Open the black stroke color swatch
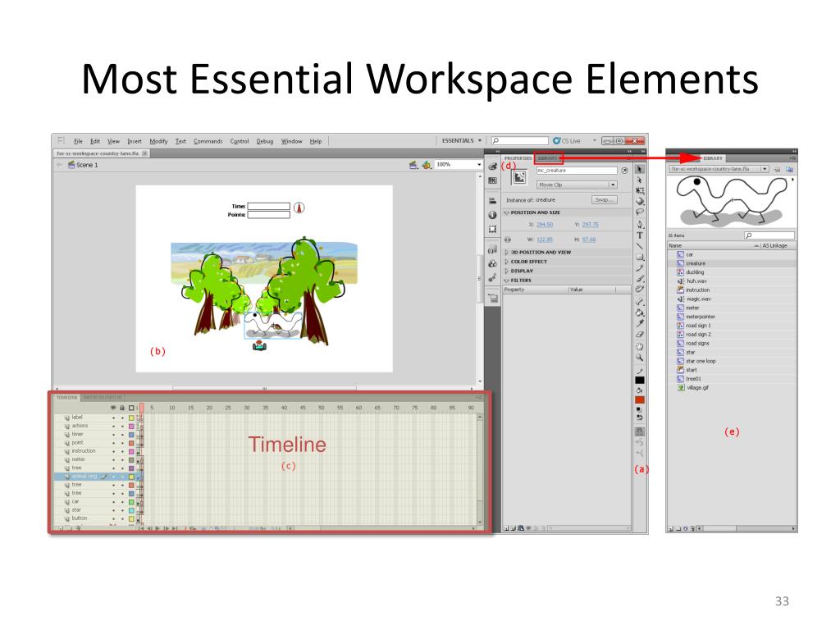The height and width of the screenshot is (630, 840). [640, 381]
